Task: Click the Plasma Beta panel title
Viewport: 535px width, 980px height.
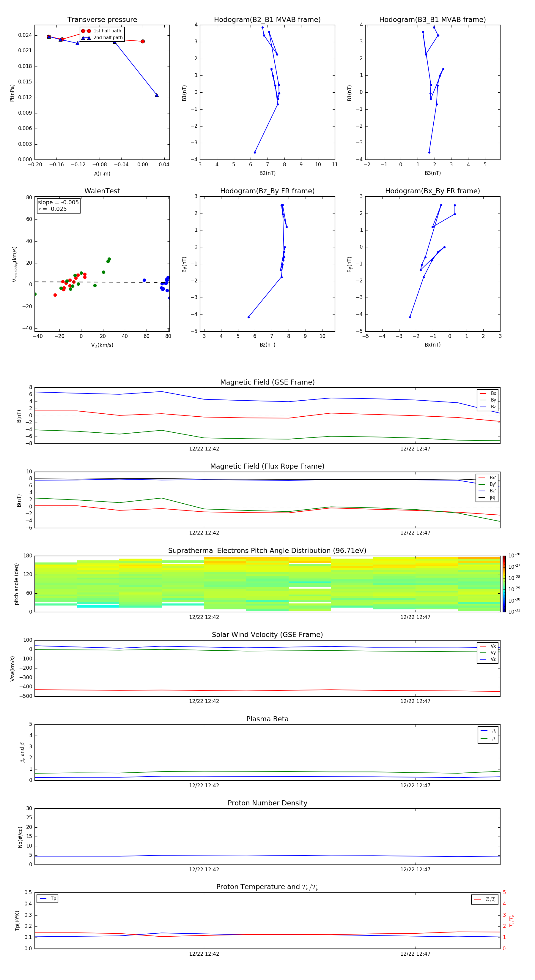Action: click(x=267, y=719)
